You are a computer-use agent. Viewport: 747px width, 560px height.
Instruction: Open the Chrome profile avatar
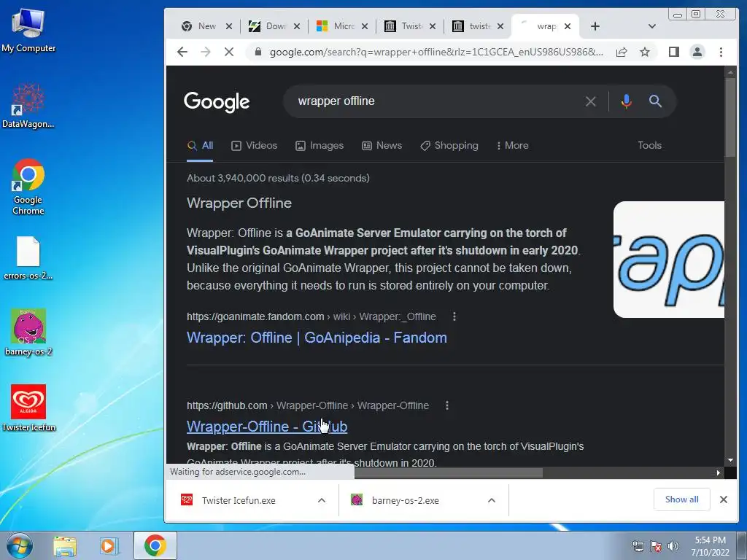click(x=697, y=52)
